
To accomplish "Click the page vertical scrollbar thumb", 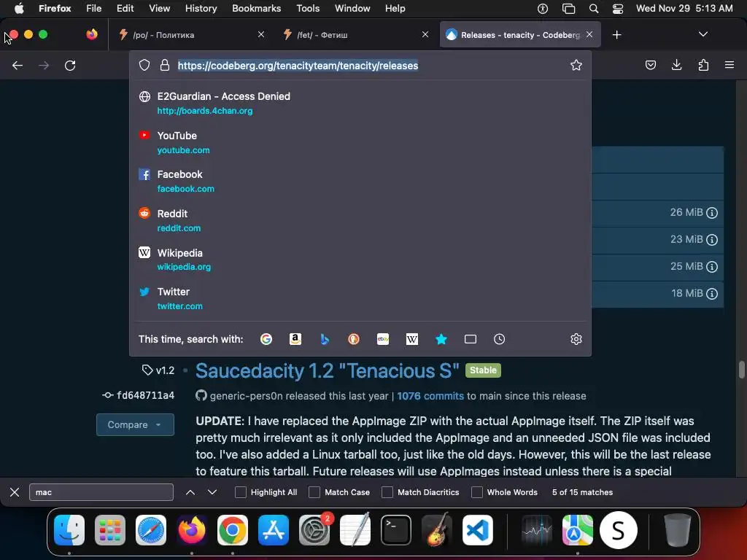I will click(x=741, y=370).
